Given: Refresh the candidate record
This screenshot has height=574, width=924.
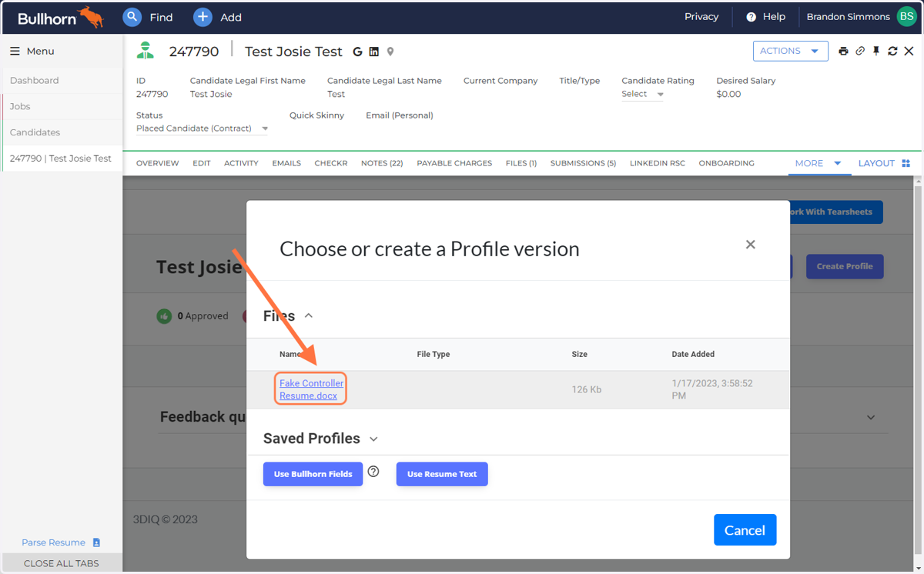Looking at the screenshot, I should tap(892, 52).
